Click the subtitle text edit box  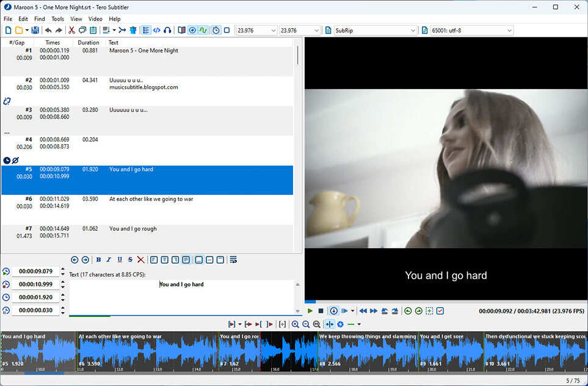pyautogui.click(x=181, y=297)
